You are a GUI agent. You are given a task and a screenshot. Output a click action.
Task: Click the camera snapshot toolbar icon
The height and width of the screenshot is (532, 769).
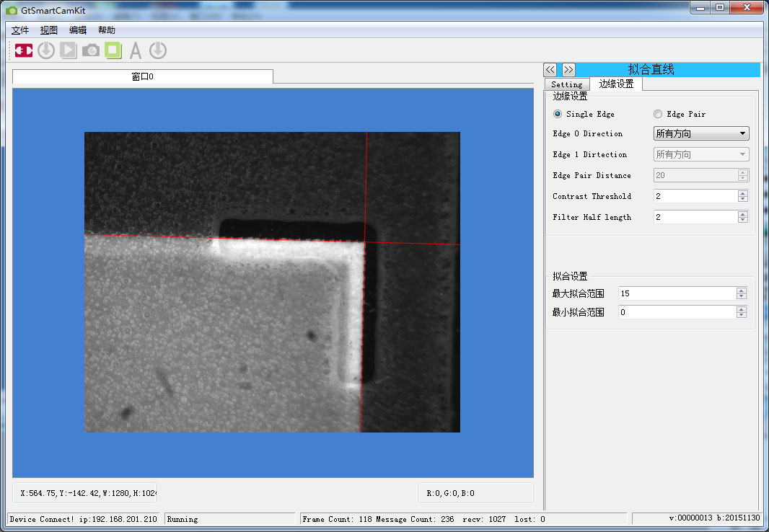(91, 50)
